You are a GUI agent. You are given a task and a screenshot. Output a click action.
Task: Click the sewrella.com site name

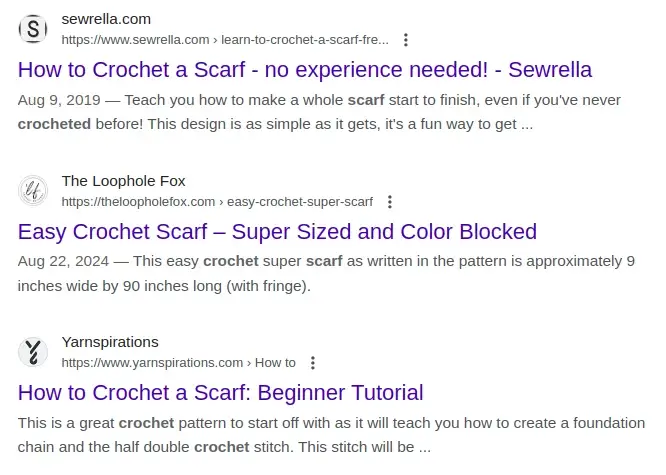[106, 19]
